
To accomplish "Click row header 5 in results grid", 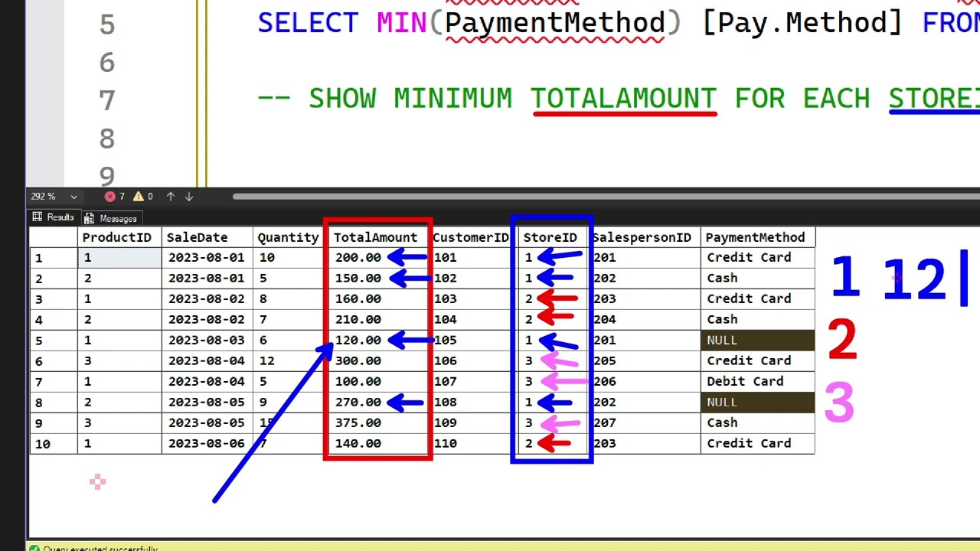I will click(x=54, y=341).
